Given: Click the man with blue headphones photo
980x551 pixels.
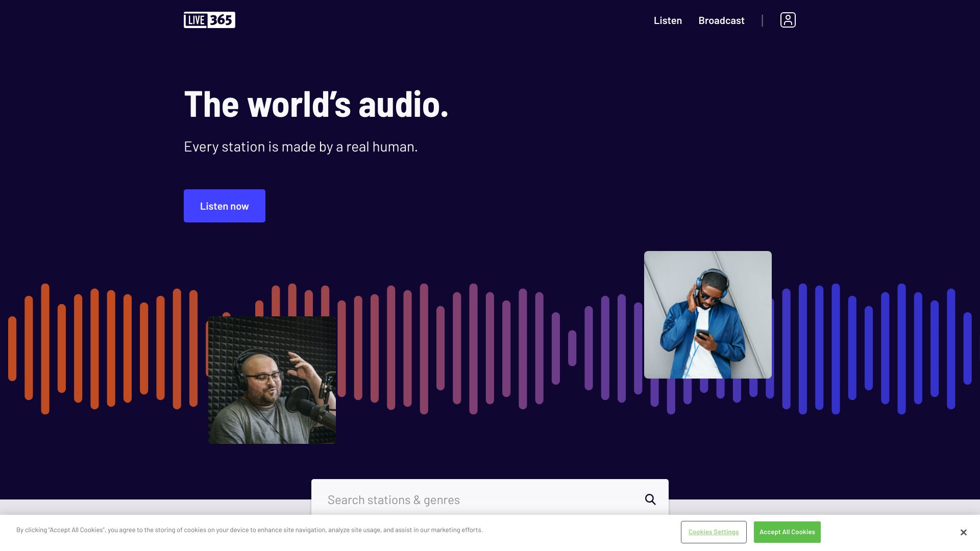Looking at the screenshot, I should [707, 315].
